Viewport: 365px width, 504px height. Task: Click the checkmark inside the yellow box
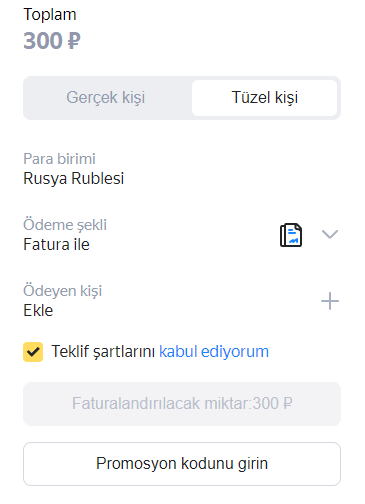point(33,352)
